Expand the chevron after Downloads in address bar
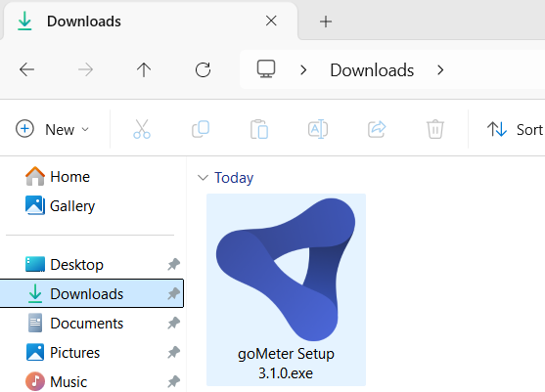Viewport: 545px width, 392px height. (x=440, y=70)
